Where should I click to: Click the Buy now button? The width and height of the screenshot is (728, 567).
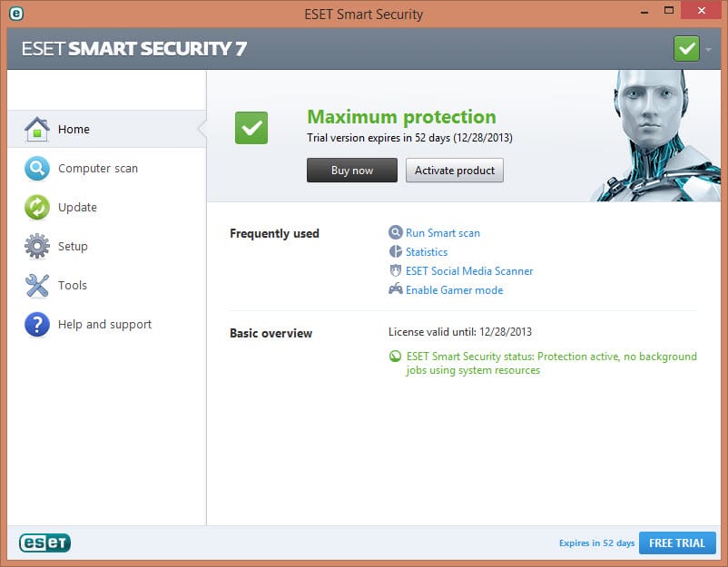click(x=352, y=171)
